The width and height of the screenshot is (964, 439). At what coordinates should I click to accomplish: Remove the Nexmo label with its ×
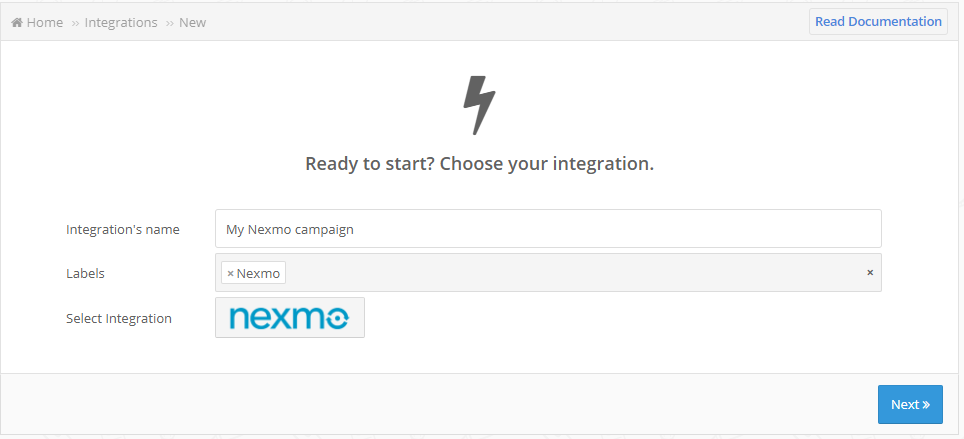pos(231,274)
